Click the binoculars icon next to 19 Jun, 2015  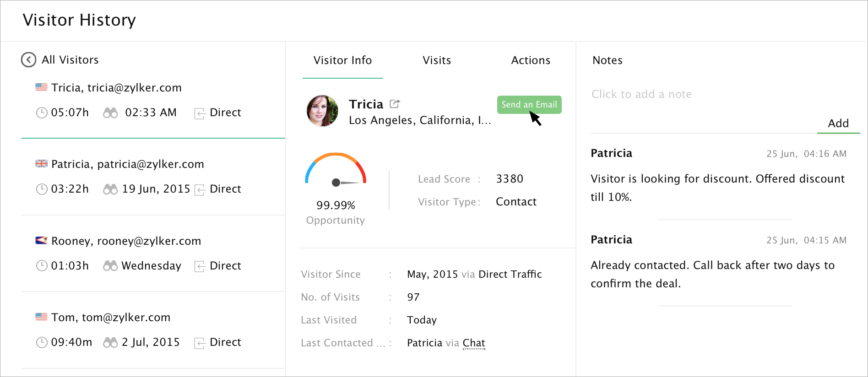(110, 189)
